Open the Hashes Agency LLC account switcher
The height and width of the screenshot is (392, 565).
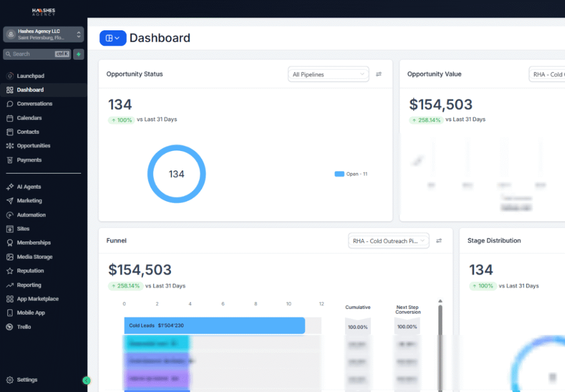click(x=44, y=34)
